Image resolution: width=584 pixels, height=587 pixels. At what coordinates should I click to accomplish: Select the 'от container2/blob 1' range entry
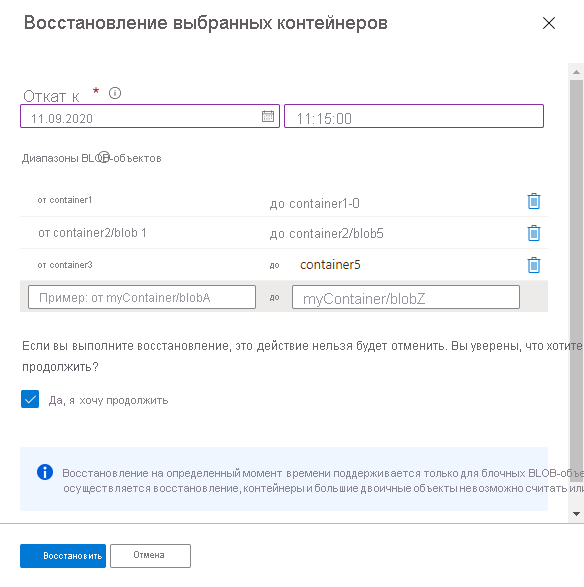pyautogui.click(x=92, y=233)
